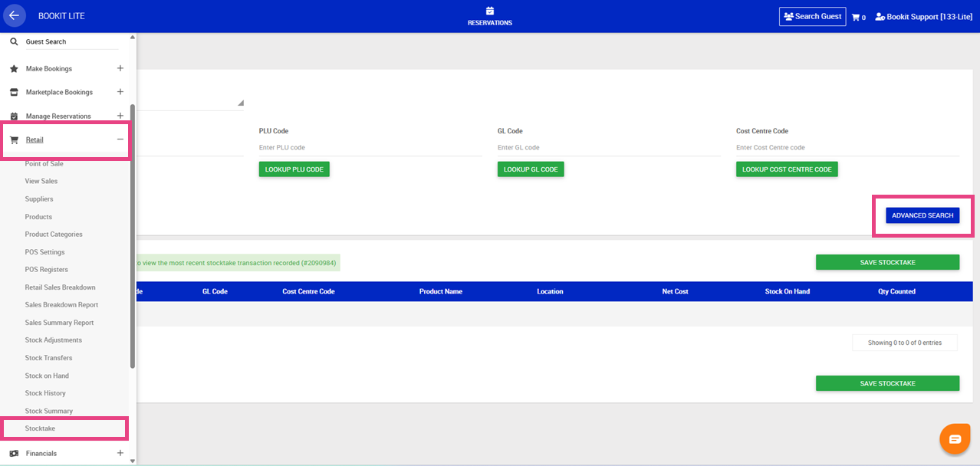Image resolution: width=980 pixels, height=466 pixels.
Task: Open Sales Summary Report menu item
Action: point(59,323)
